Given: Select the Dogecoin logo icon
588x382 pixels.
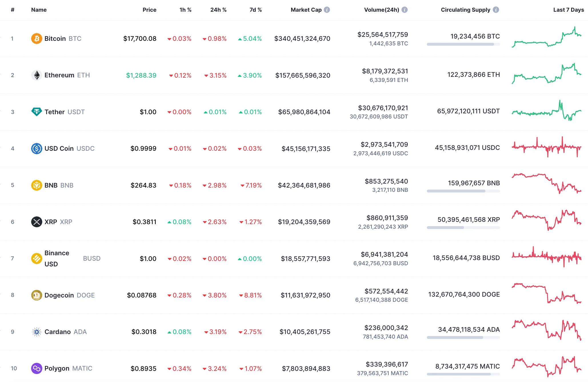Looking at the screenshot, I should point(36,295).
